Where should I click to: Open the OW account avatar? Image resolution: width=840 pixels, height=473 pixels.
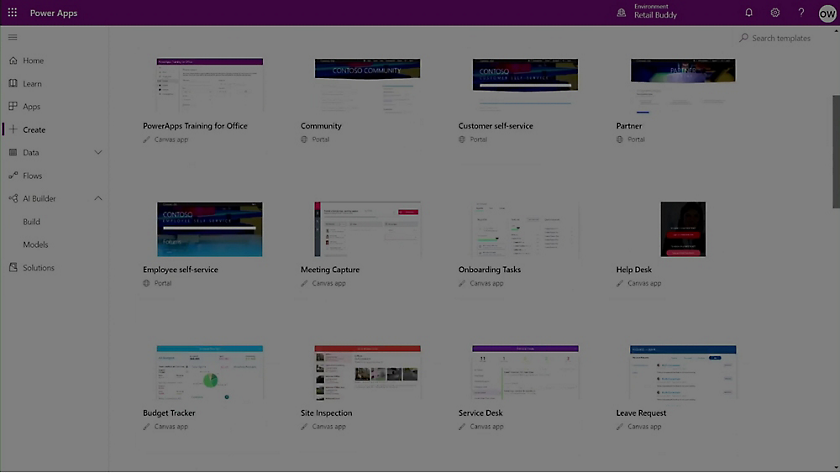(827, 14)
